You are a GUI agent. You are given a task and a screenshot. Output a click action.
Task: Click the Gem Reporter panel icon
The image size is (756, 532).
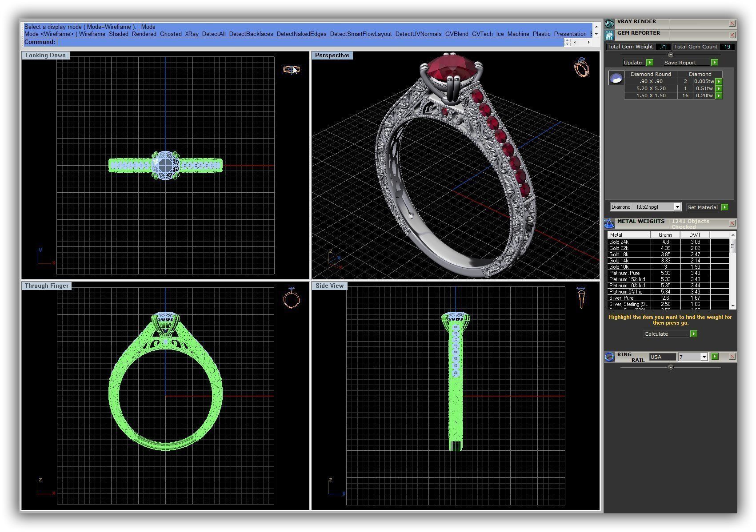tap(609, 36)
